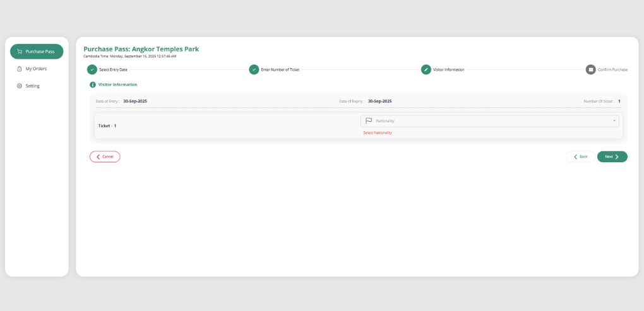Click the Next button
This screenshot has width=644, height=311.
612,156
